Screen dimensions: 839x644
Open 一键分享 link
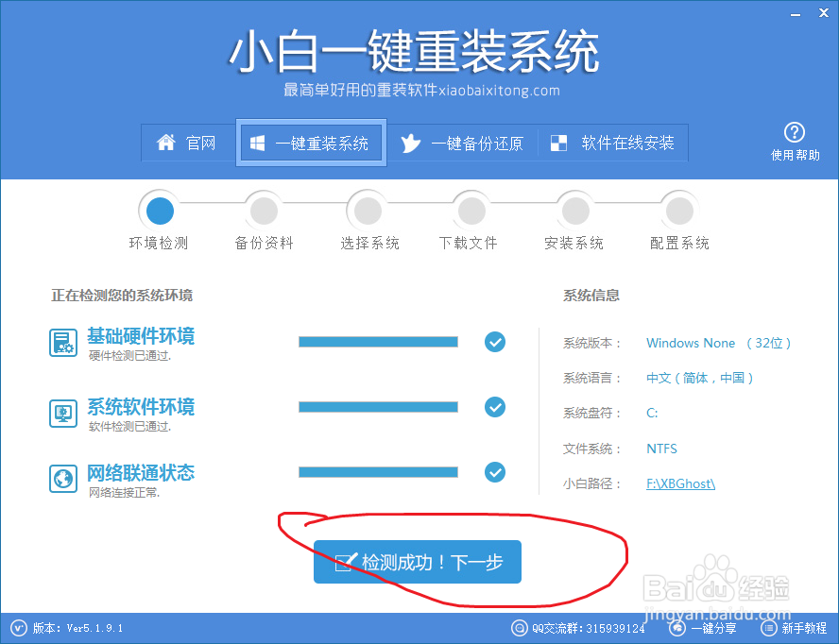[713, 629]
